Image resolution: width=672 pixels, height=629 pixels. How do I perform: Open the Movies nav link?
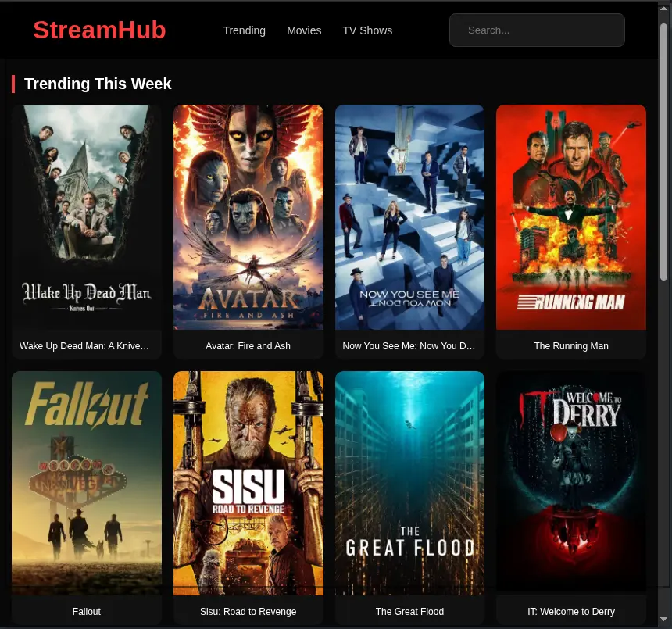tap(304, 30)
